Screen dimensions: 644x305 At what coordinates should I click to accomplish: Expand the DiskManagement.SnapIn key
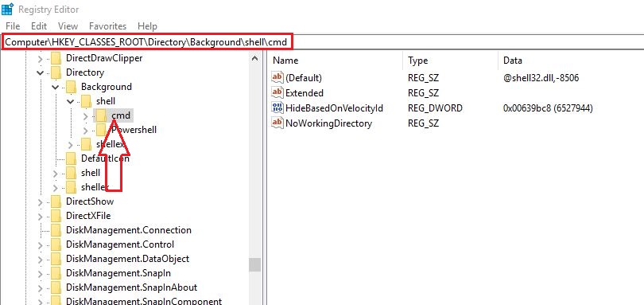coord(40,274)
